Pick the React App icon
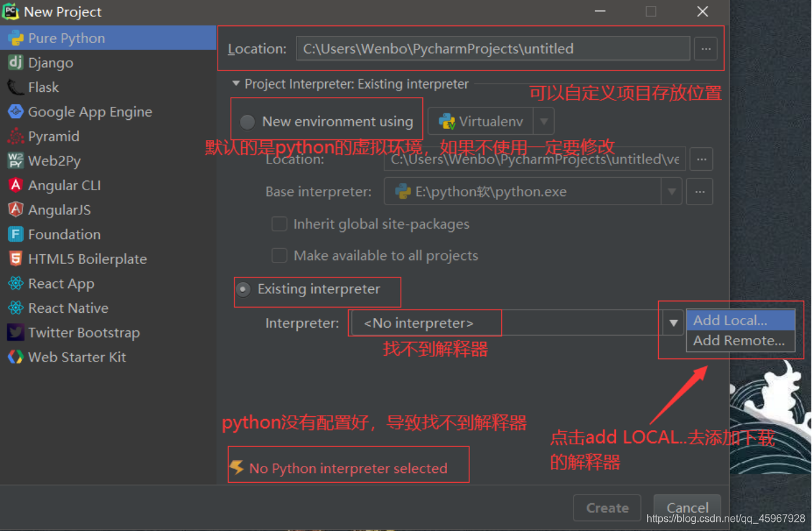Image resolution: width=812 pixels, height=531 pixels. 16,283
